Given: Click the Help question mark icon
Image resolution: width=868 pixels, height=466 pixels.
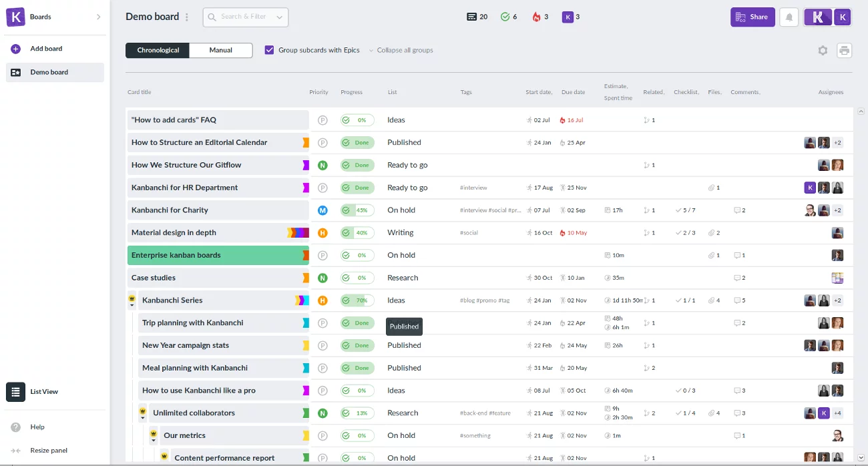Looking at the screenshot, I should tap(16, 427).
